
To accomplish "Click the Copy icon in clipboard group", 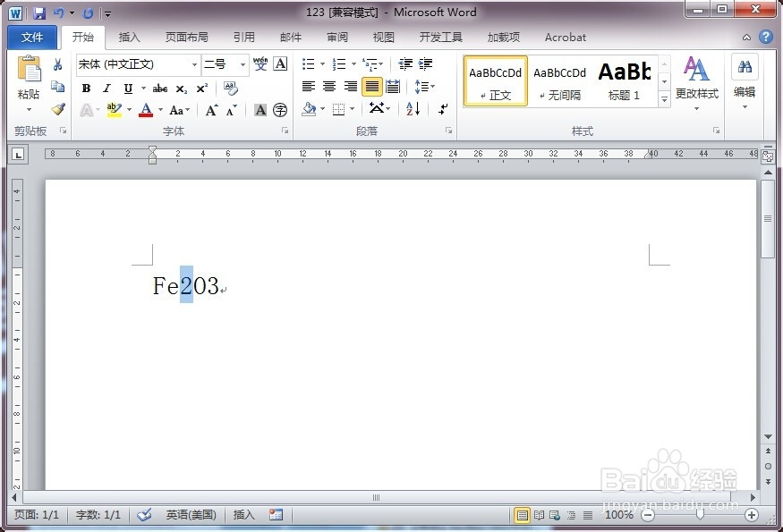I will coord(58,87).
